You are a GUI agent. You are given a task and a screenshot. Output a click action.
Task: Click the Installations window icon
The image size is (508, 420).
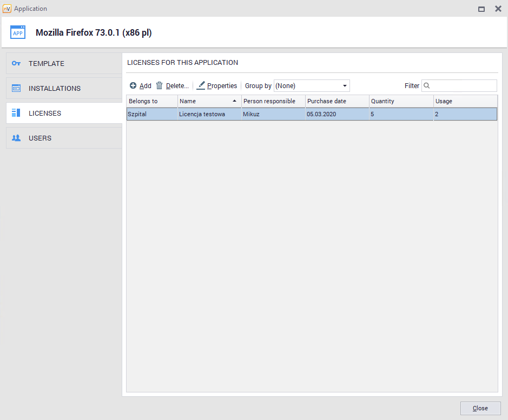pyautogui.click(x=16, y=88)
